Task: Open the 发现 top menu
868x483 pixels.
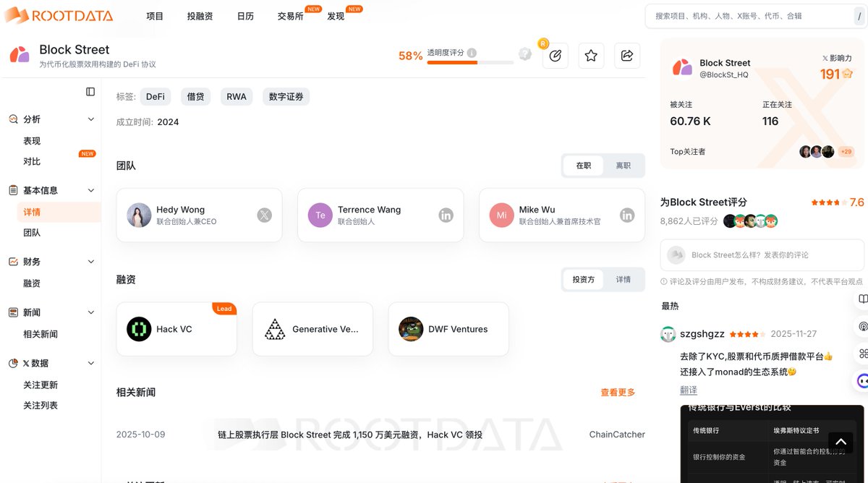Action: (x=336, y=16)
